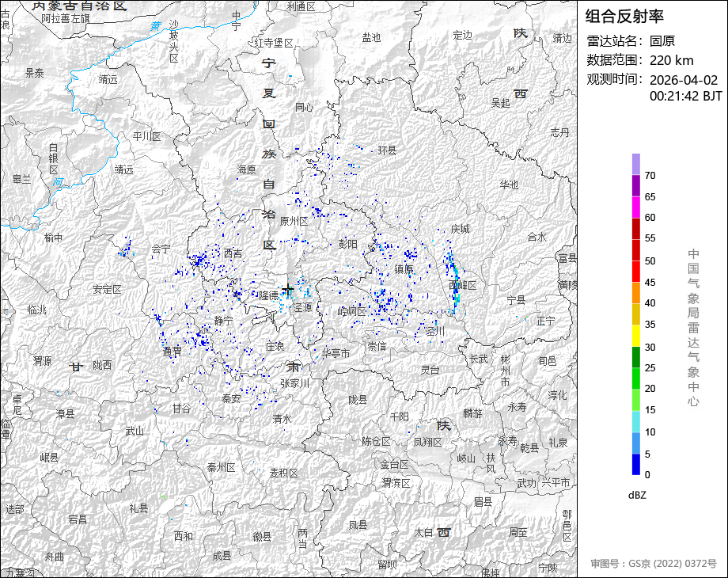Click the 静宁 label
This screenshot has width=728, height=578.
(x=223, y=321)
